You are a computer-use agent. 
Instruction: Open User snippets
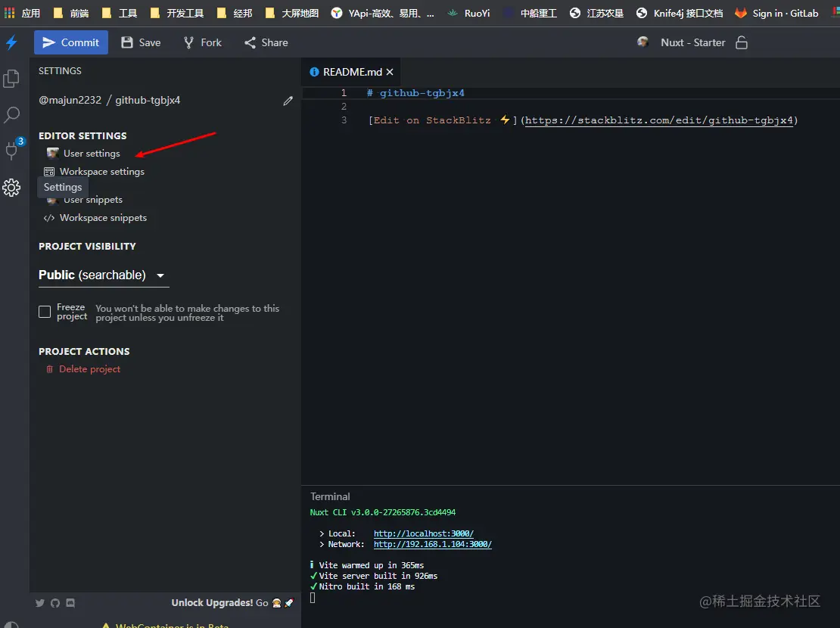tap(92, 200)
